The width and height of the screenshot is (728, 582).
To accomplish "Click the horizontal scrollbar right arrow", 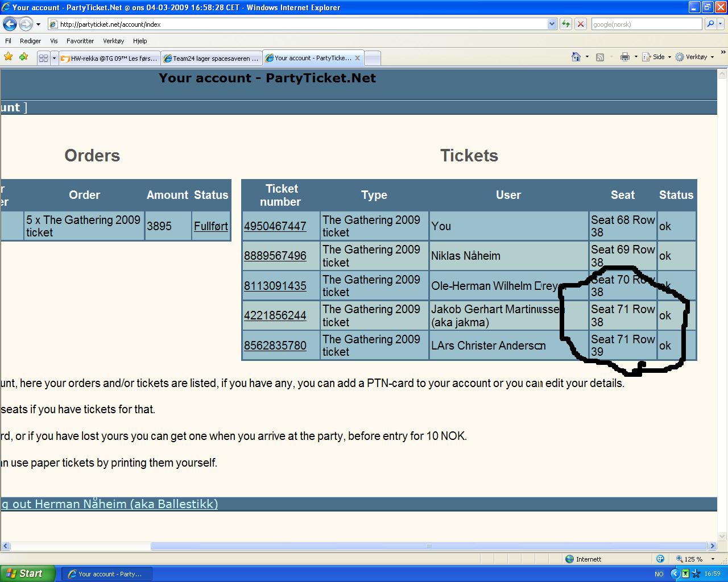I will tap(712, 546).
